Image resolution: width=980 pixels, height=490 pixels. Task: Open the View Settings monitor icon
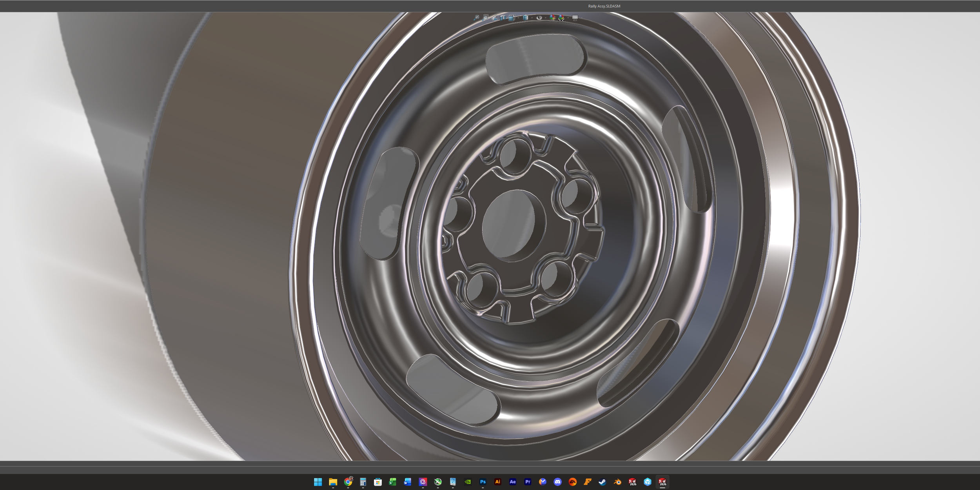(575, 18)
